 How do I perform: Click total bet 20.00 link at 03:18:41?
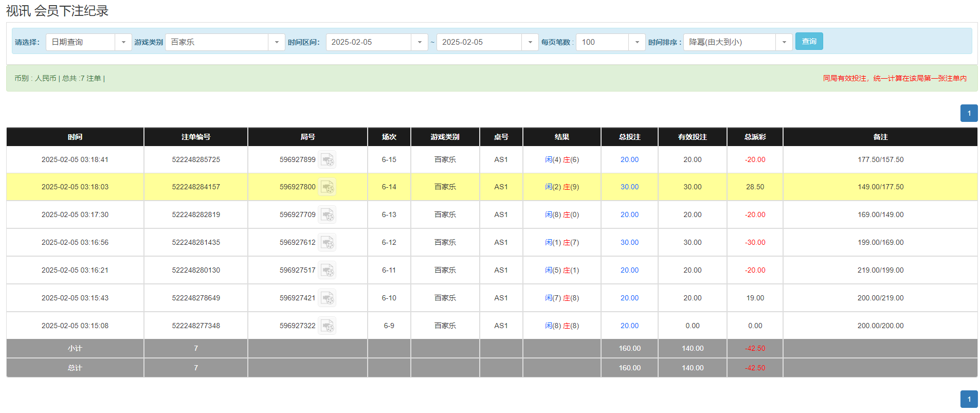click(629, 160)
